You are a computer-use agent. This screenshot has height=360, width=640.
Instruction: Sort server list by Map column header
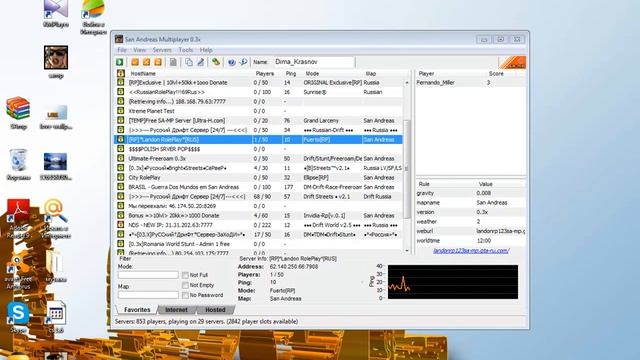[371, 73]
